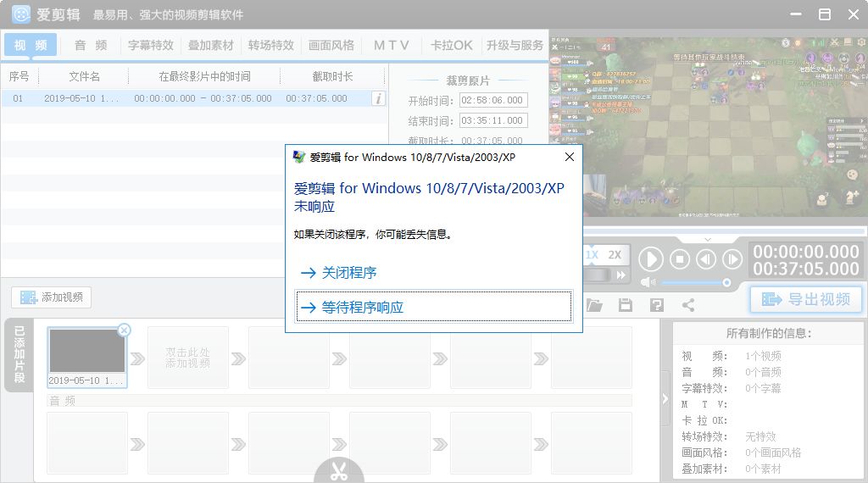
Task: Play the video preview
Action: coord(651,259)
